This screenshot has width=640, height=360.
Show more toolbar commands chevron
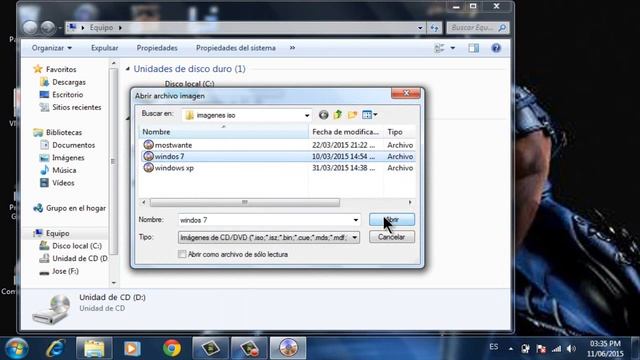[292, 48]
